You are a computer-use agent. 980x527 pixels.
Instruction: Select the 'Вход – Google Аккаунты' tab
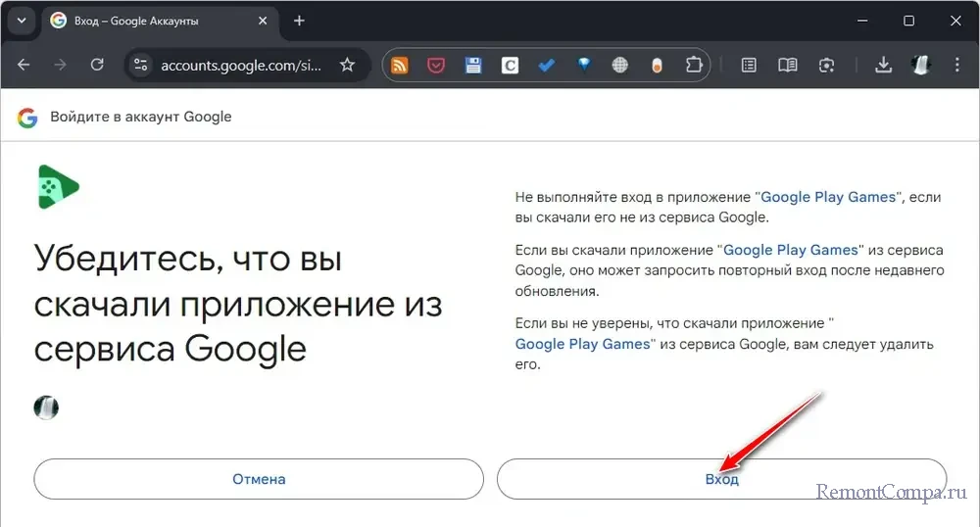tap(152, 21)
